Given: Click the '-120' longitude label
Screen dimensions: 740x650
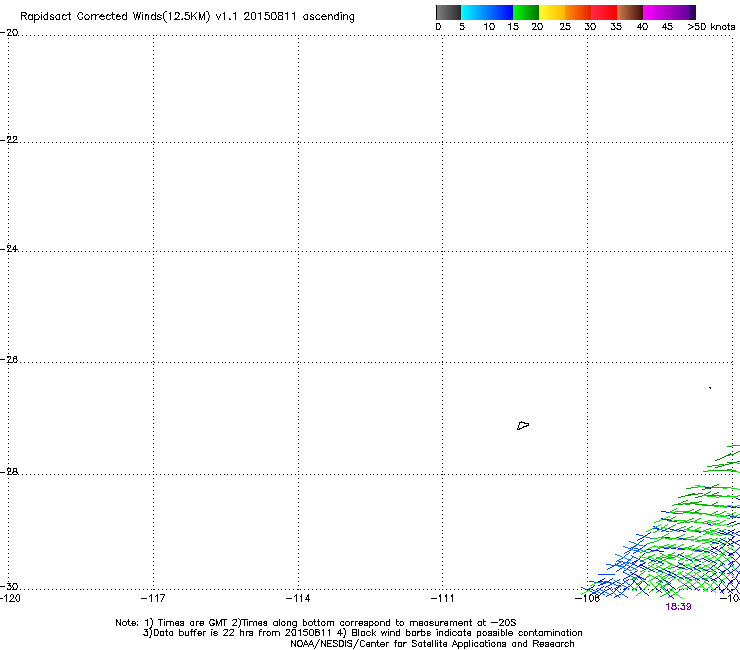Looking at the screenshot, I should [10, 599].
